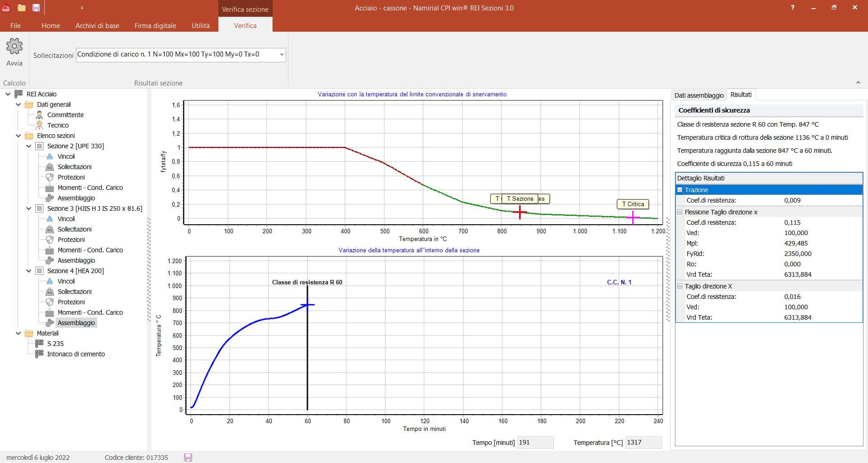Screen dimensions: 868x463
Task: Click the purple save icon in status bar
Action: click(x=188, y=458)
